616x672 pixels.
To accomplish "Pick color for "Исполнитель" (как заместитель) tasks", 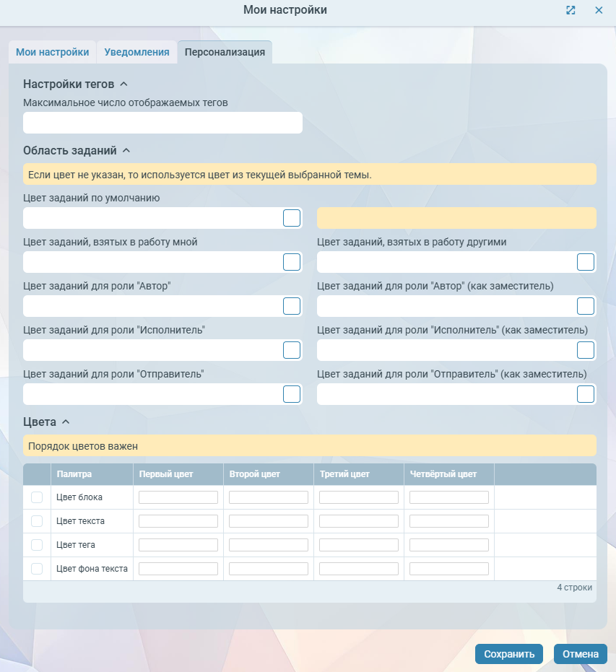I will click(586, 350).
